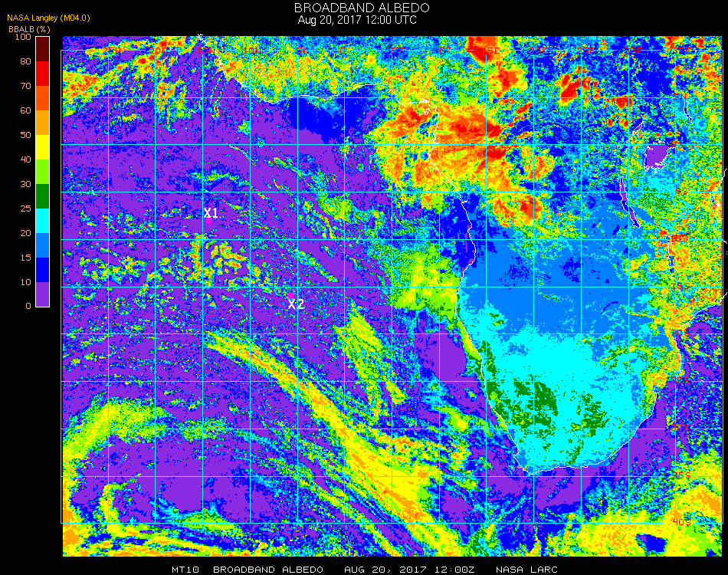Image resolution: width=728 pixels, height=575 pixels.
Task: Click the '5E' longitude label
Action: click(x=398, y=50)
